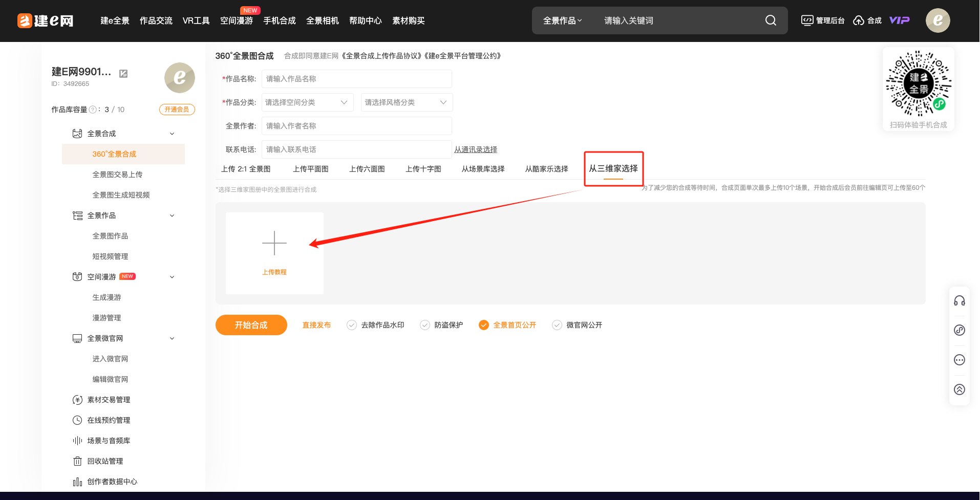Open the 请选择风格分类 dropdown
The width and height of the screenshot is (980, 500).
[x=407, y=102]
